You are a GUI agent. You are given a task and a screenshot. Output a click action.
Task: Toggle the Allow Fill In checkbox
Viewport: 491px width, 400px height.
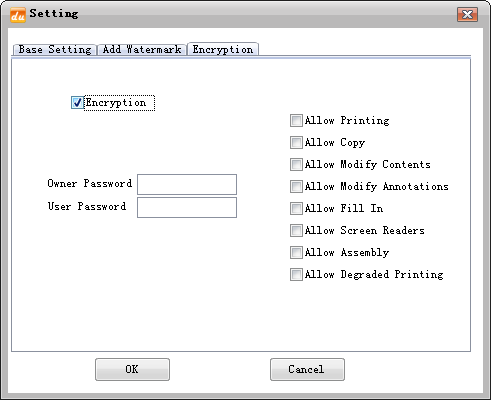pos(296,208)
